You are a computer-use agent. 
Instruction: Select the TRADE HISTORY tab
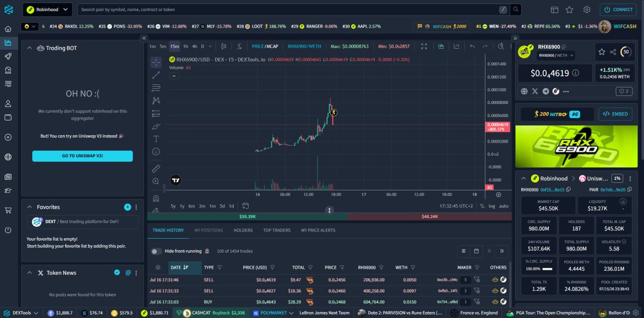[168, 230]
